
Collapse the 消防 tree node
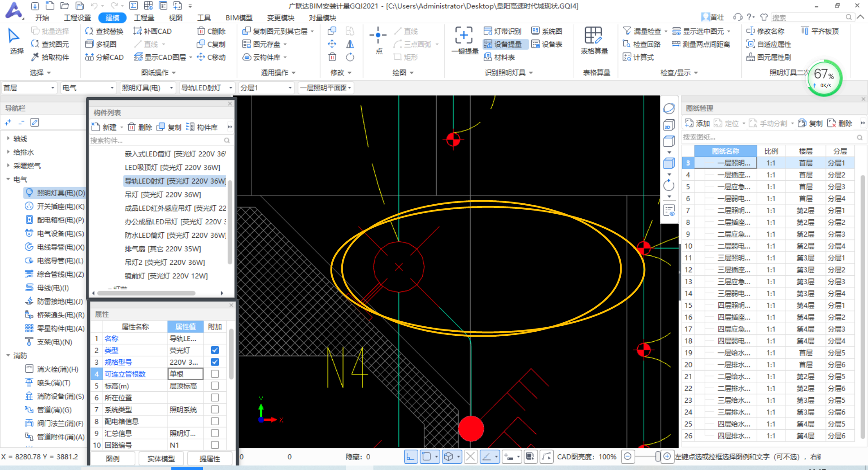[8, 356]
